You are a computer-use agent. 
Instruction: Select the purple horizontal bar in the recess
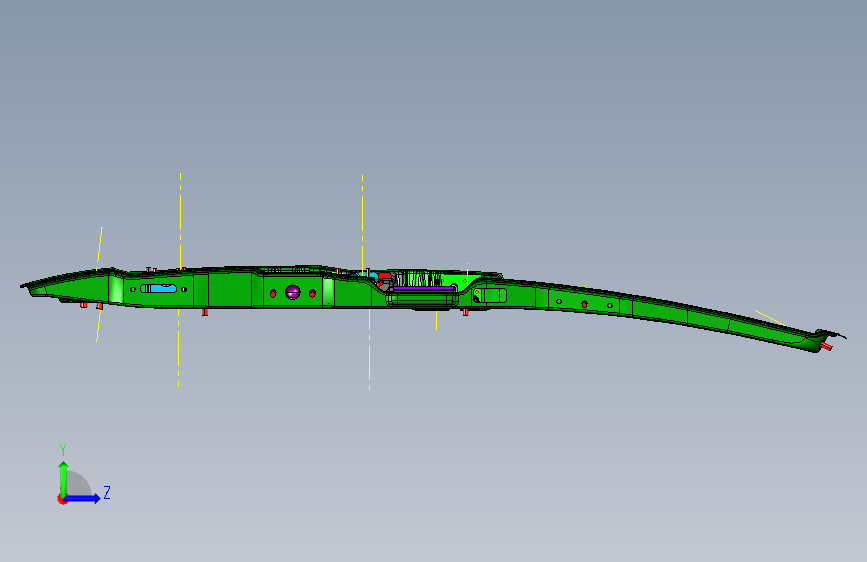pos(425,289)
